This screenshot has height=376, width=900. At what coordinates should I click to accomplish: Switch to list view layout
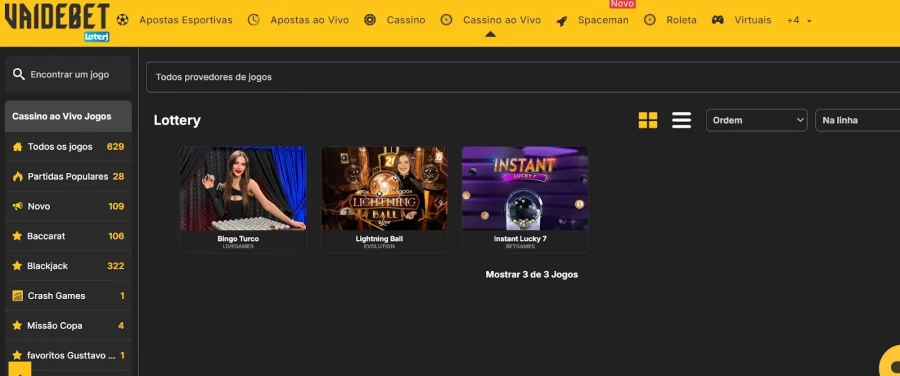(x=681, y=120)
